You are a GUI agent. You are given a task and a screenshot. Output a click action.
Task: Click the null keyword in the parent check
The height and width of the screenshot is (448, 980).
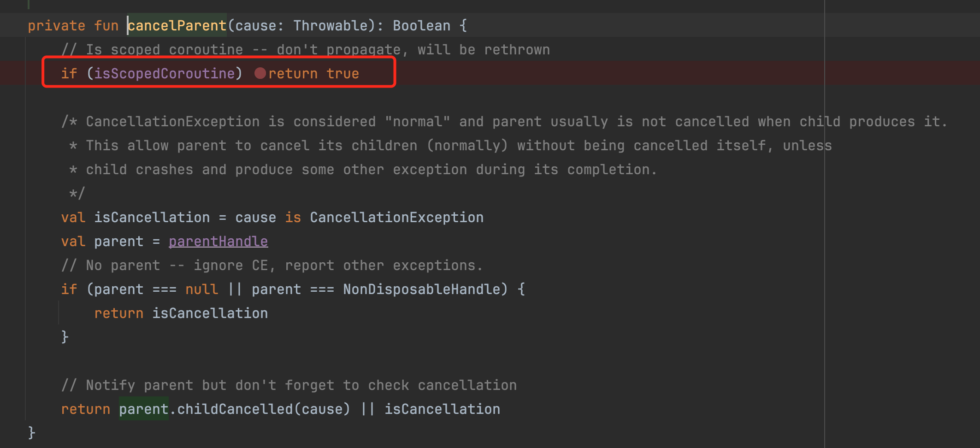(201, 289)
